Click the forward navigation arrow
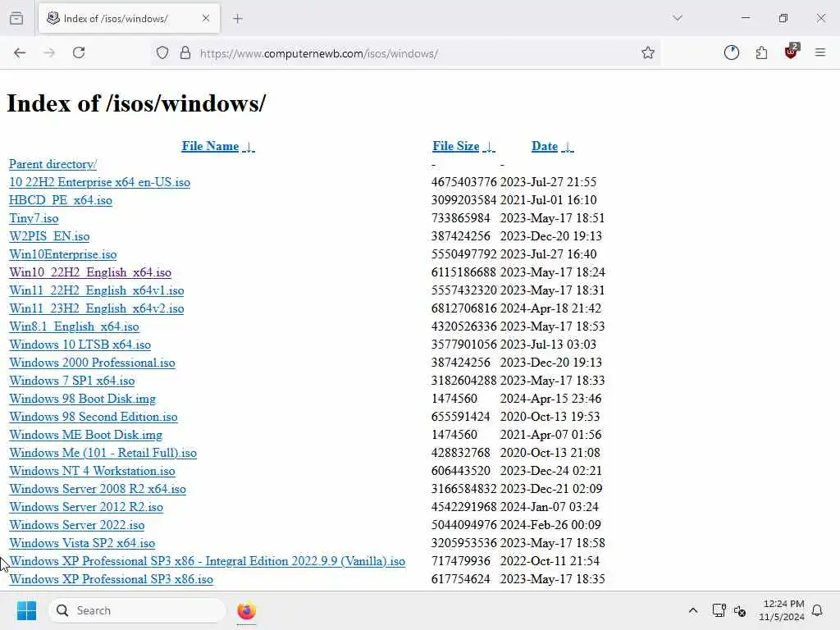The height and width of the screenshot is (630, 840). 49,52
